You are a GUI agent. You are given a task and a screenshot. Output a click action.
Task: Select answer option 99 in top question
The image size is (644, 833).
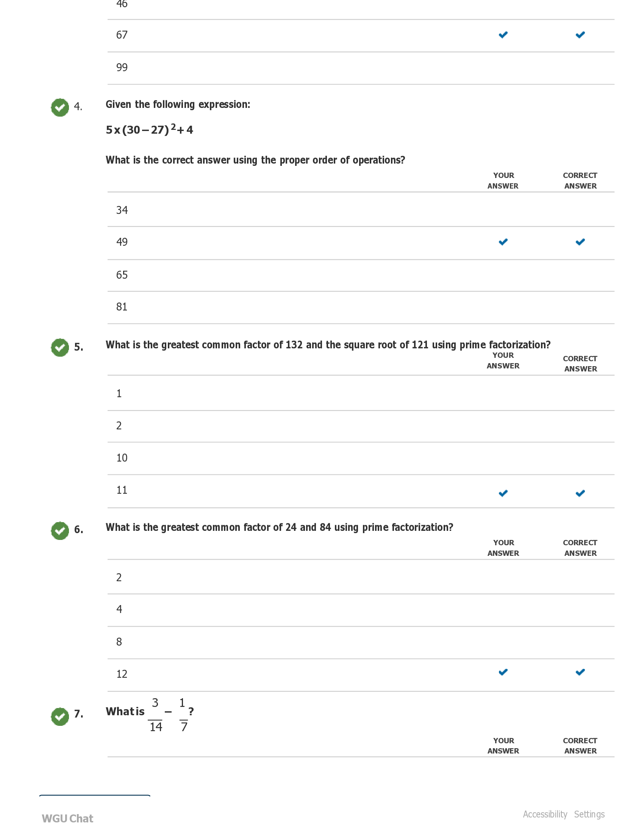(122, 67)
